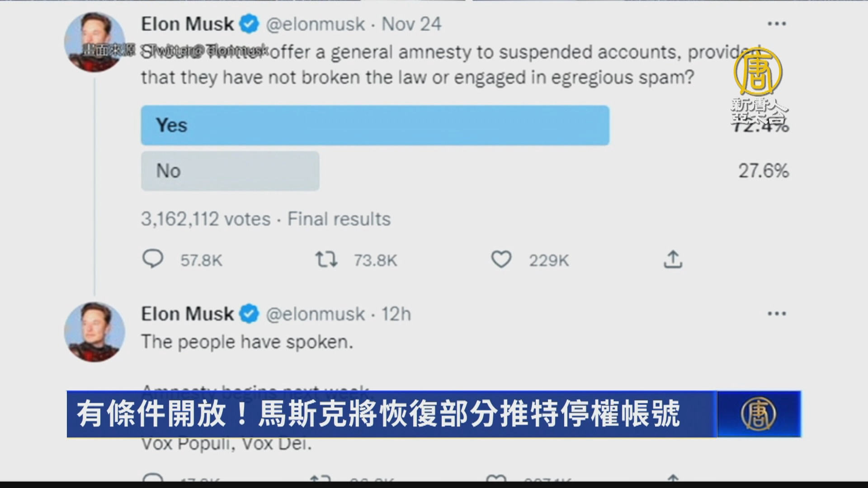This screenshot has height=488, width=868.
Task: Click the Elon Musk name on the 12h tweet
Action: tap(187, 314)
